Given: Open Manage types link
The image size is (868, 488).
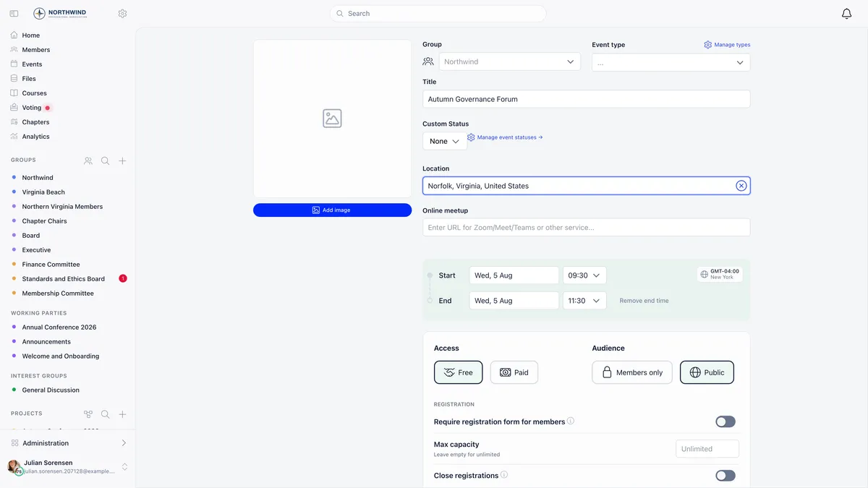Looking at the screenshot, I should tap(727, 45).
